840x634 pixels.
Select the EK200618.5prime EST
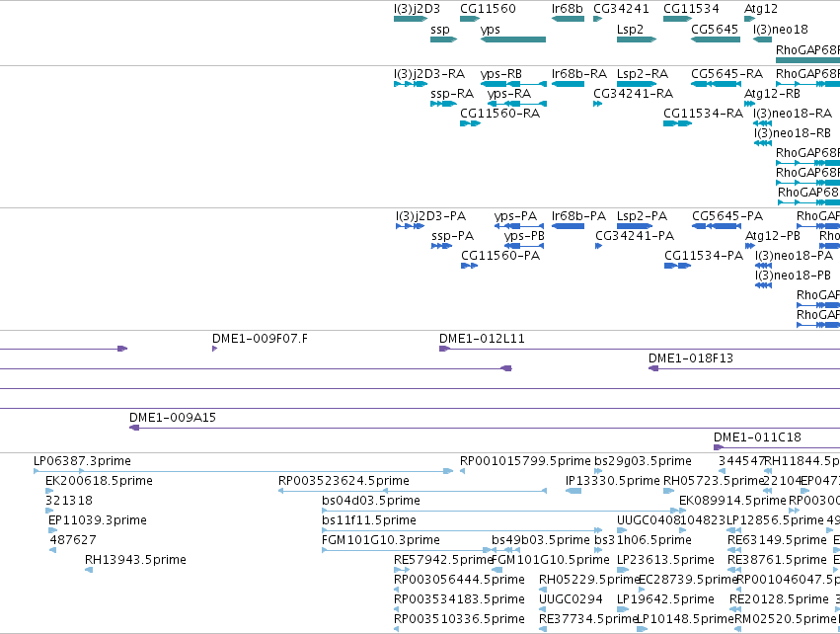[x=48, y=491]
